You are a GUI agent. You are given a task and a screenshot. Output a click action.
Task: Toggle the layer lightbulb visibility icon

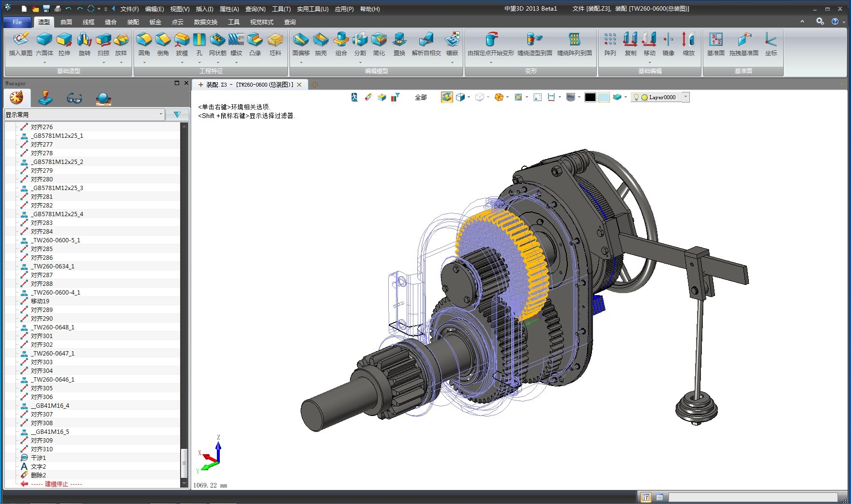pyautogui.click(x=636, y=97)
